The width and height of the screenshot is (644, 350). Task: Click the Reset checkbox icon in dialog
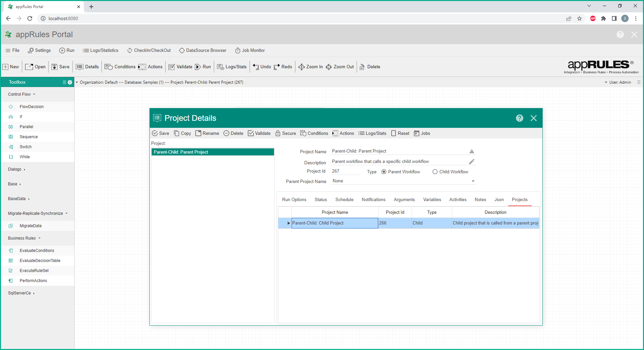point(394,133)
